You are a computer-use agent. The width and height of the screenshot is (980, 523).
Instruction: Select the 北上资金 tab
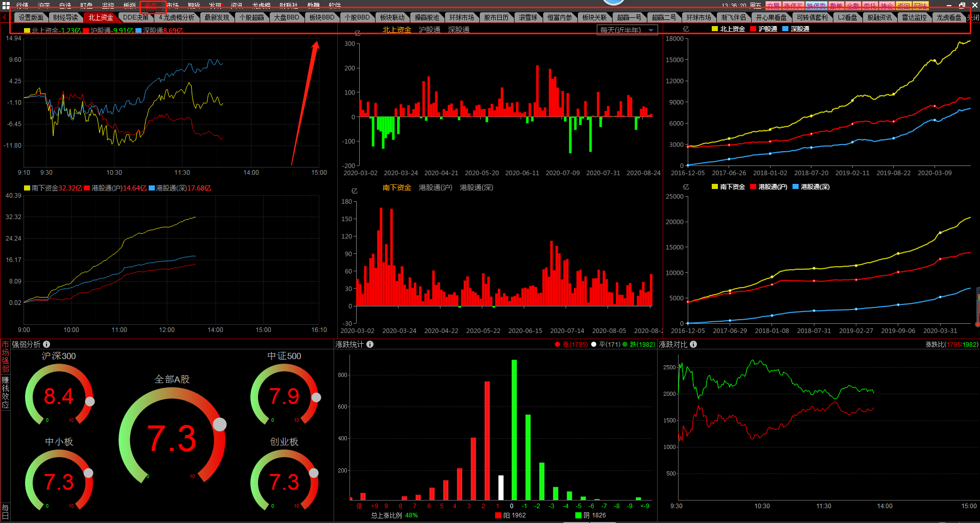point(101,17)
